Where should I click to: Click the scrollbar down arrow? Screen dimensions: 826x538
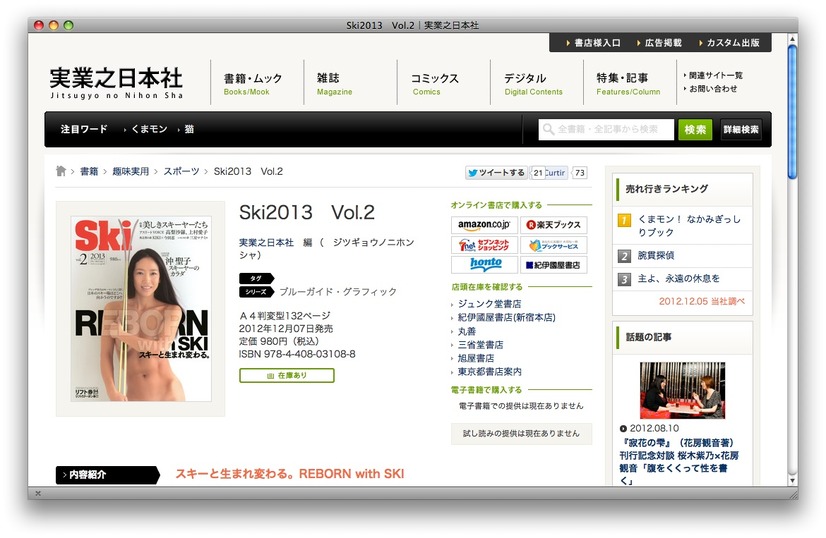(x=792, y=480)
